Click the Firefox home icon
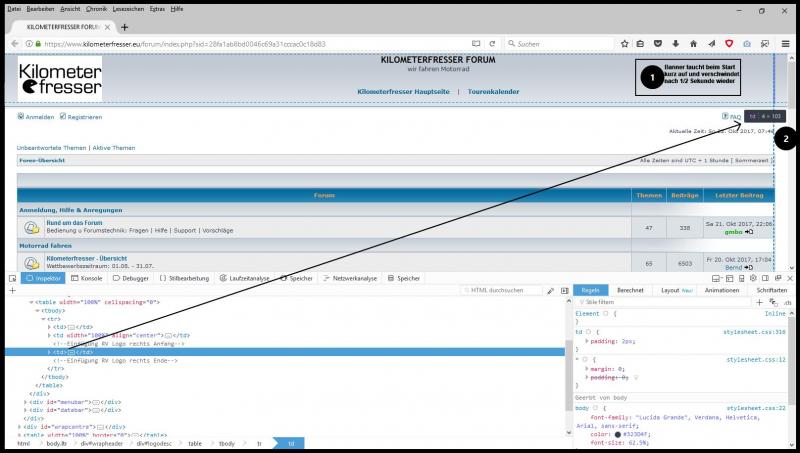The image size is (800, 453). click(693, 44)
